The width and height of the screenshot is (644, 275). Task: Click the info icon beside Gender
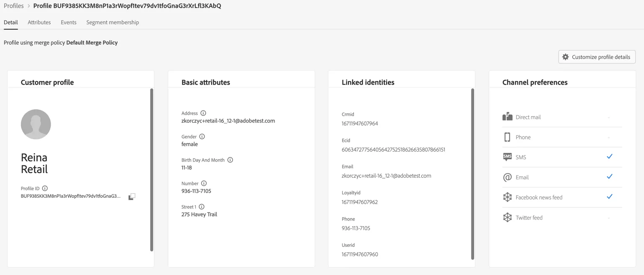point(202,137)
